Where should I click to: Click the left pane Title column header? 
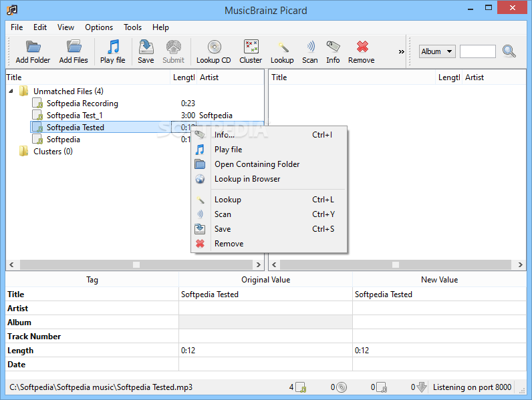pos(88,77)
